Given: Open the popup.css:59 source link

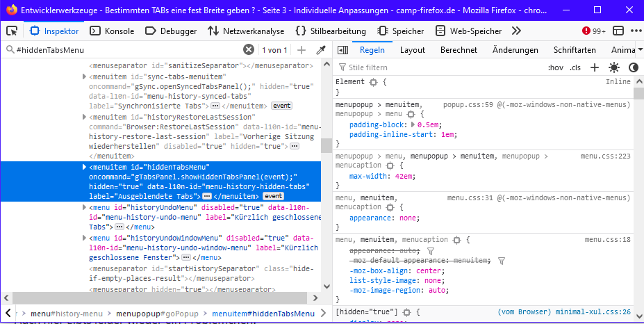Looking at the screenshot, I should point(468,104).
